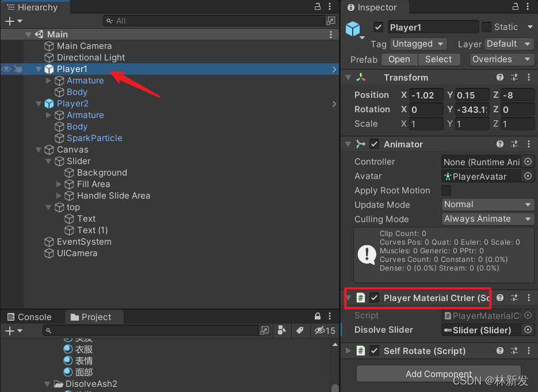Viewport: 538px width, 392px height.
Task: Collapse the Main scene
Action: click(28, 35)
